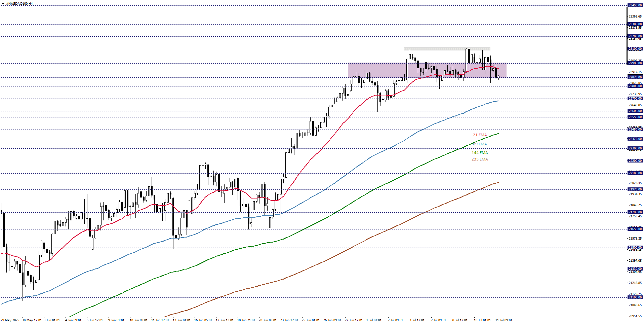
Task: Click the 25 Jun 01:01 time label
Action: [311, 320]
